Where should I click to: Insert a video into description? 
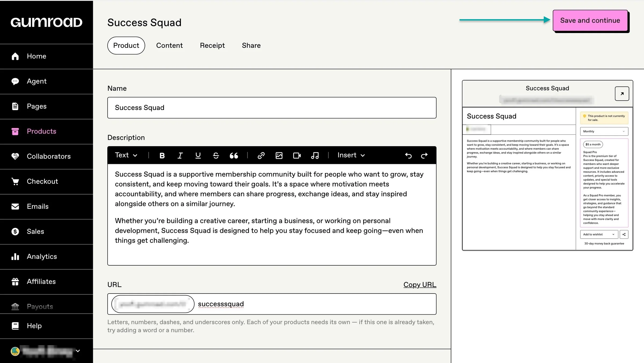[x=297, y=155]
